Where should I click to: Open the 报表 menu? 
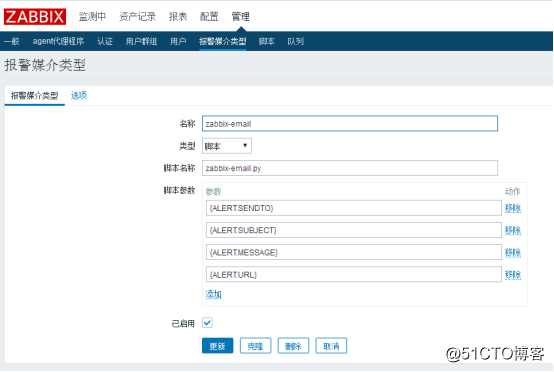(x=178, y=17)
